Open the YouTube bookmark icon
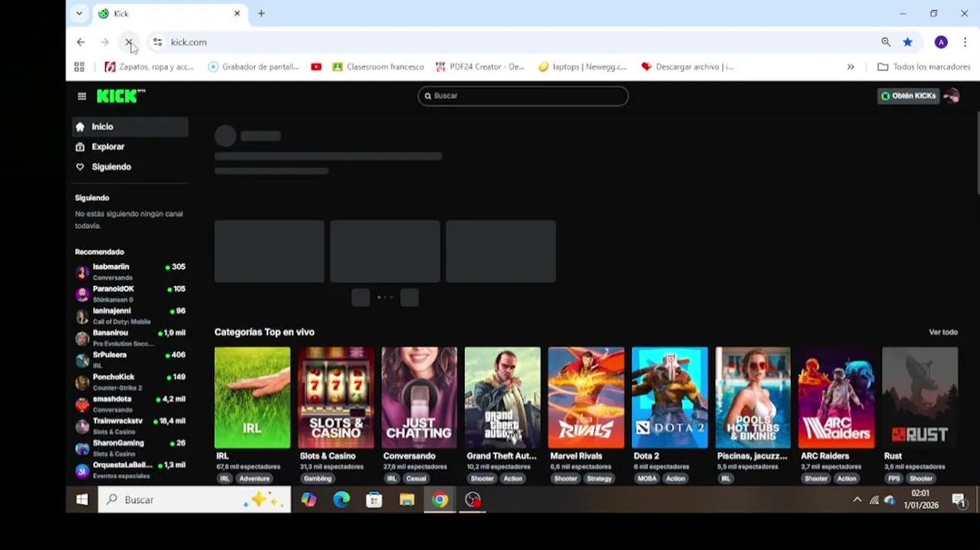Image resolution: width=980 pixels, height=550 pixels. [x=316, y=67]
